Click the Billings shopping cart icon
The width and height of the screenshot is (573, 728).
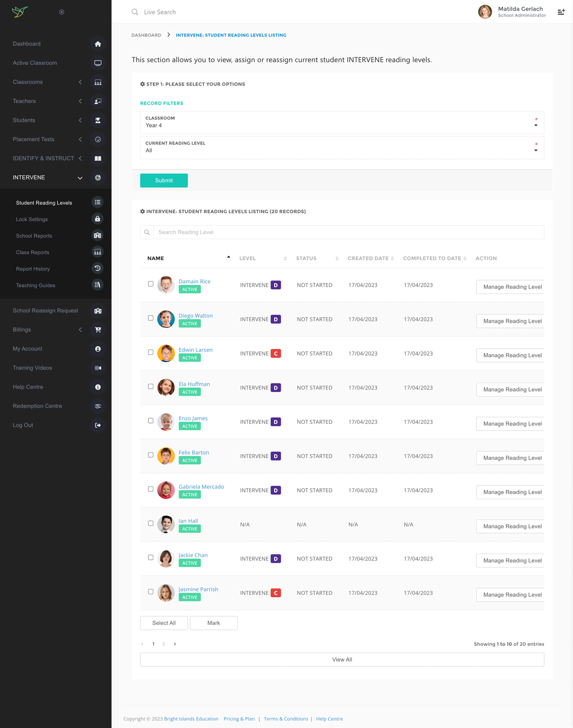98,330
